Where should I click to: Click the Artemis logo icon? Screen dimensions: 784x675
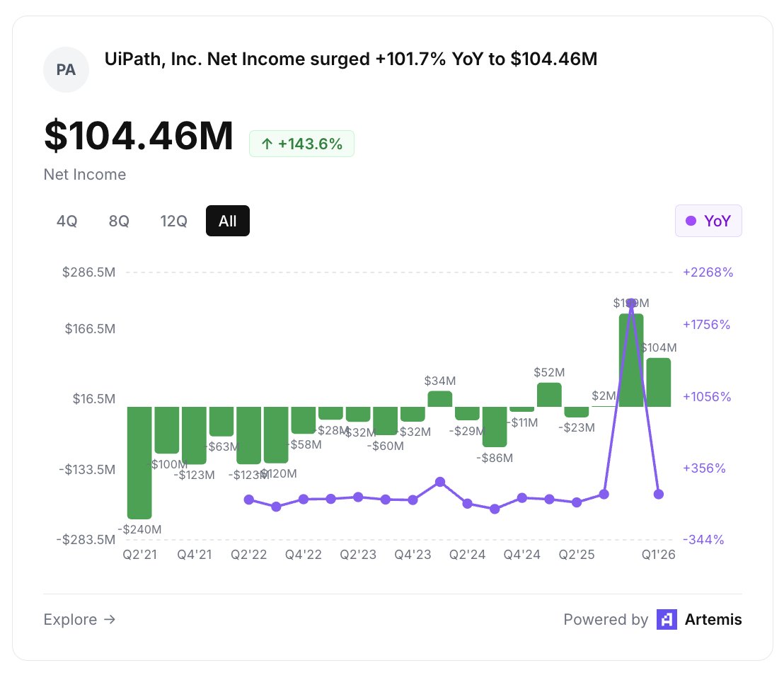(667, 620)
